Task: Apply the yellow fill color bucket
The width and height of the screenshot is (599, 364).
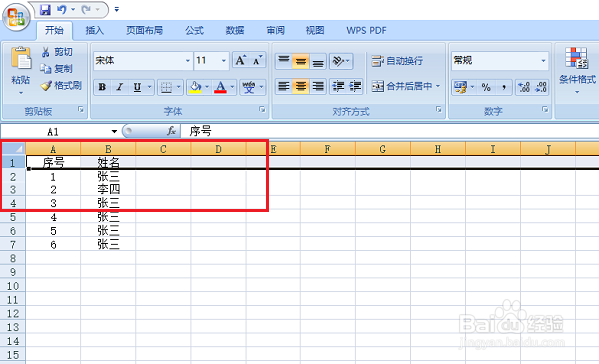Action: pos(195,87)
